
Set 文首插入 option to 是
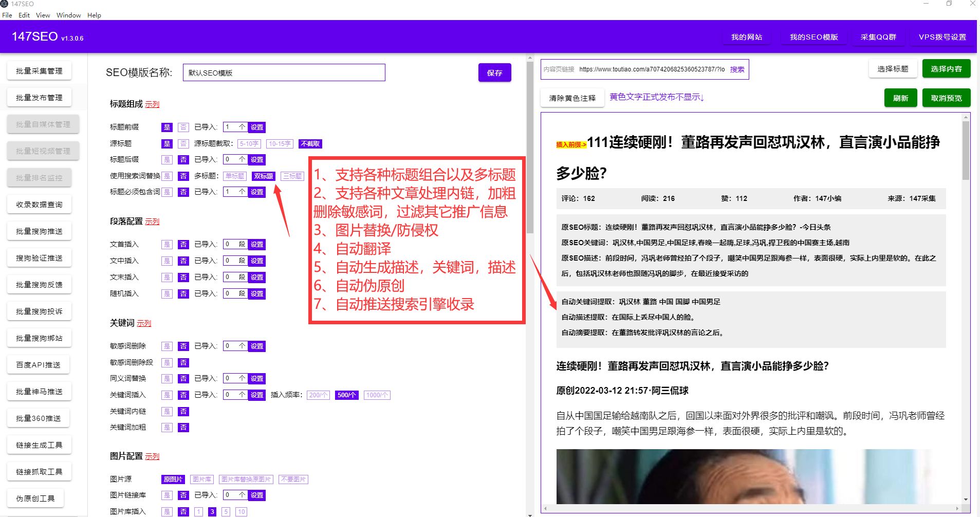167,244
